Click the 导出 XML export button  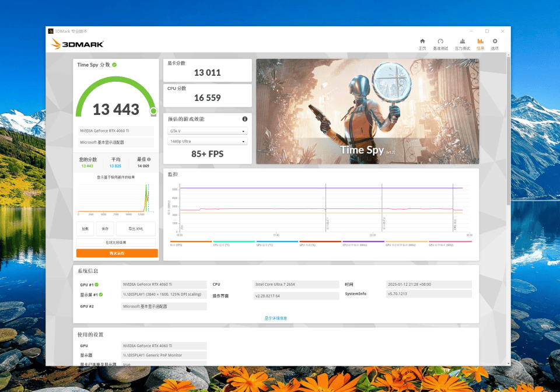pos(136,229)
